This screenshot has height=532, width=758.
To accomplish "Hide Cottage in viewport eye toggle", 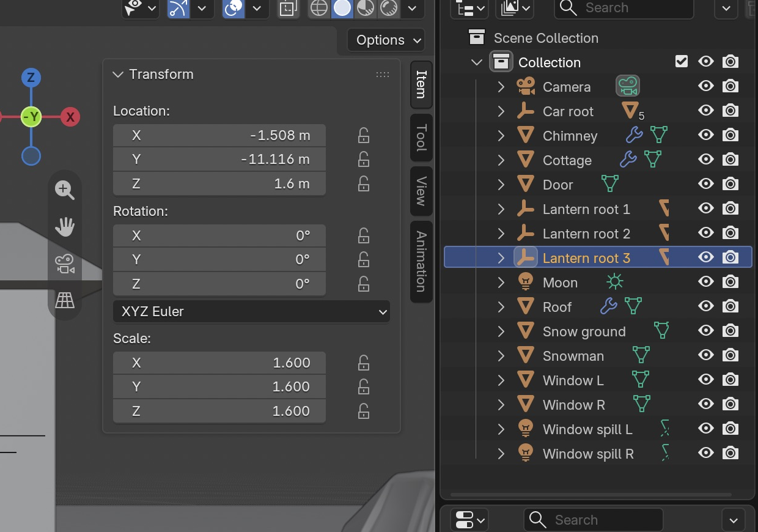I will tap(706, 160).
